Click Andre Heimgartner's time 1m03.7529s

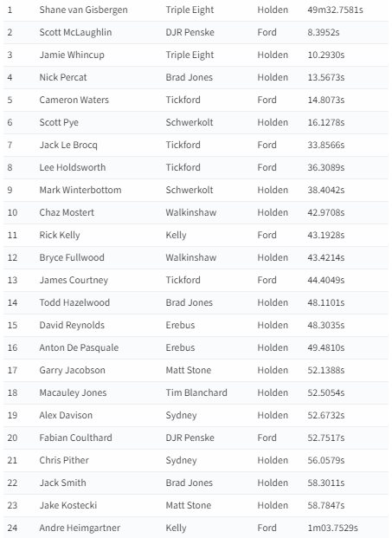pyautogui.click(x=332, y=528)
